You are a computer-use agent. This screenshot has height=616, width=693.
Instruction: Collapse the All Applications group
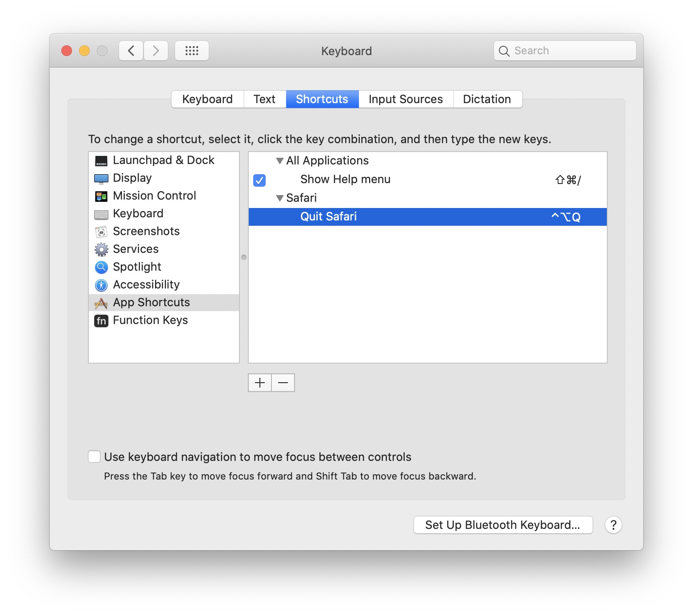279,161
